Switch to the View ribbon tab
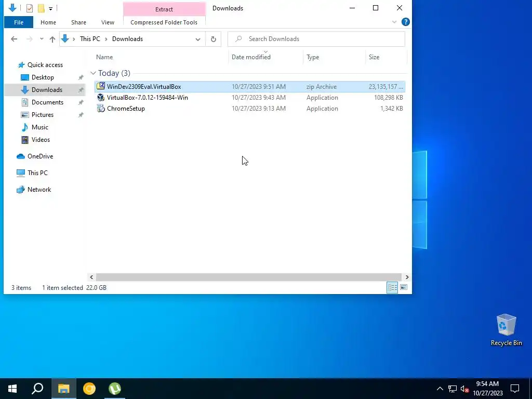532x399 pixels. [x=108, y=22]
